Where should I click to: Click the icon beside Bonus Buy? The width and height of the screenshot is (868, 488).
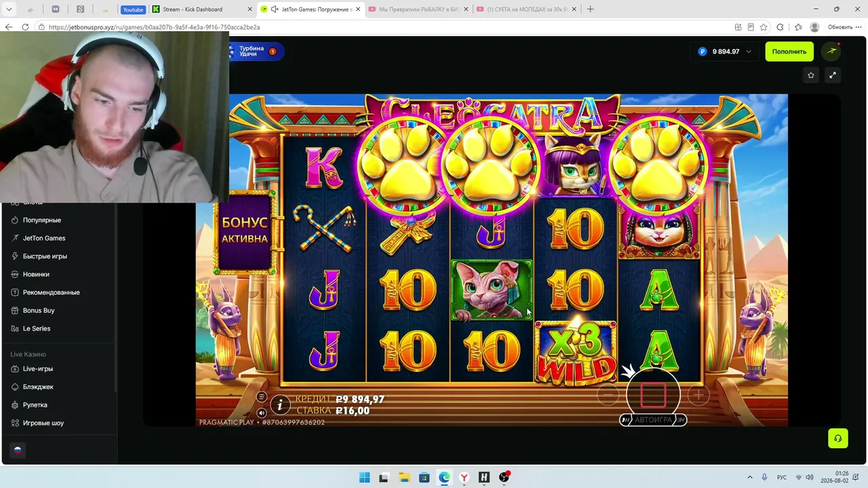tap(16, 310)
